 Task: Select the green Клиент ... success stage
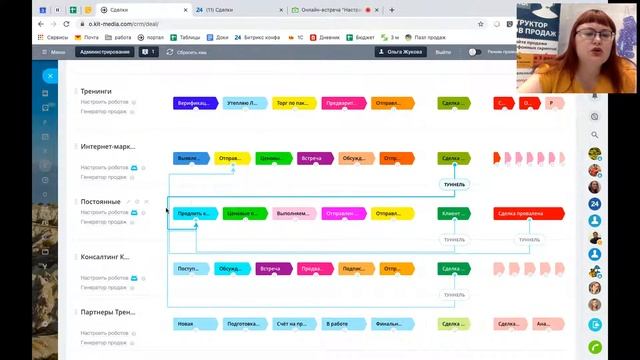[x=454, y=213]
